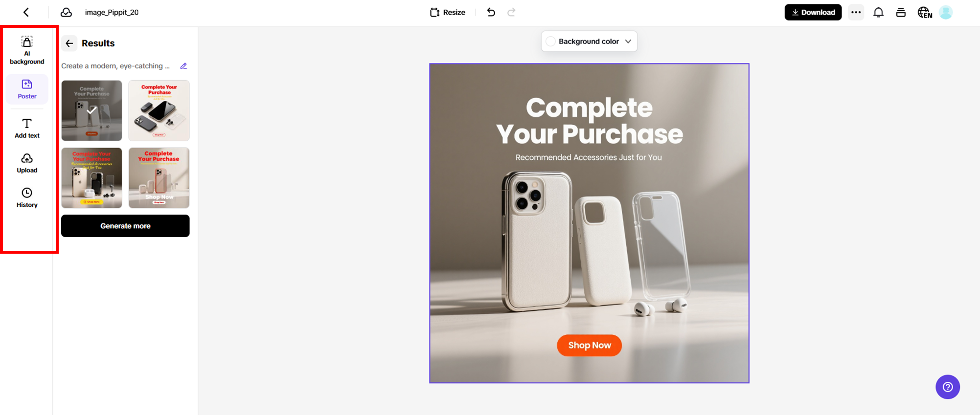Click the Resize button

point(448,12)
